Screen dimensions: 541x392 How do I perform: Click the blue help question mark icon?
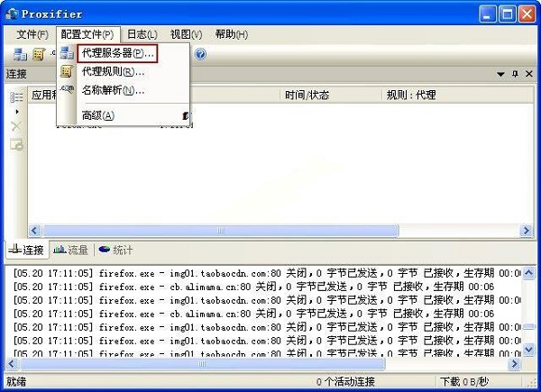[200, 54]
